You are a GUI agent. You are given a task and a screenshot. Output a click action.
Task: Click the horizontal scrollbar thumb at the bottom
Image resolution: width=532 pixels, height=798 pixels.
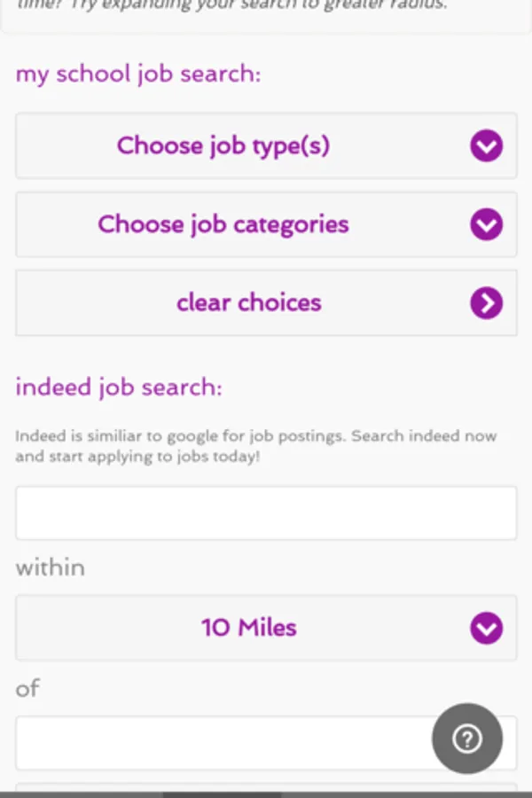(222, 795)
